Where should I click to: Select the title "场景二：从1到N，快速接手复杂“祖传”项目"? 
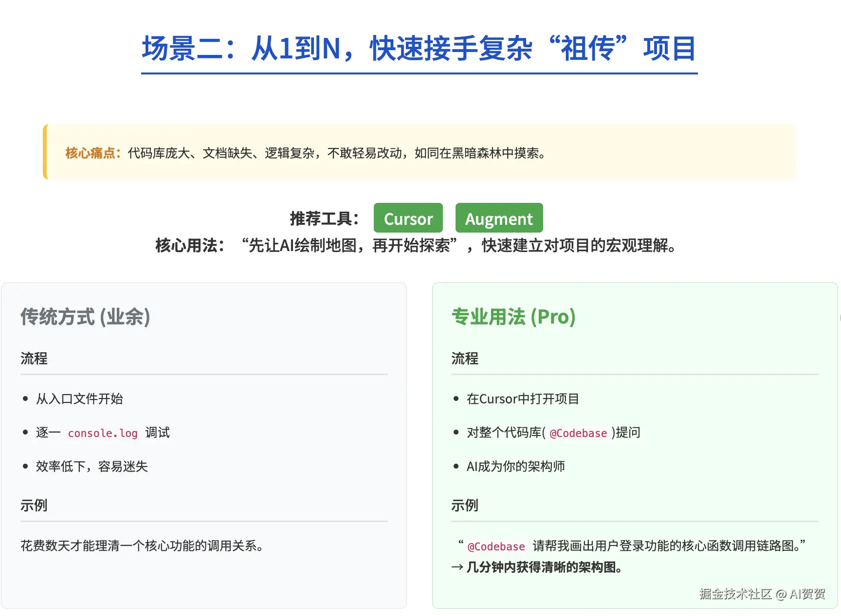419,49
